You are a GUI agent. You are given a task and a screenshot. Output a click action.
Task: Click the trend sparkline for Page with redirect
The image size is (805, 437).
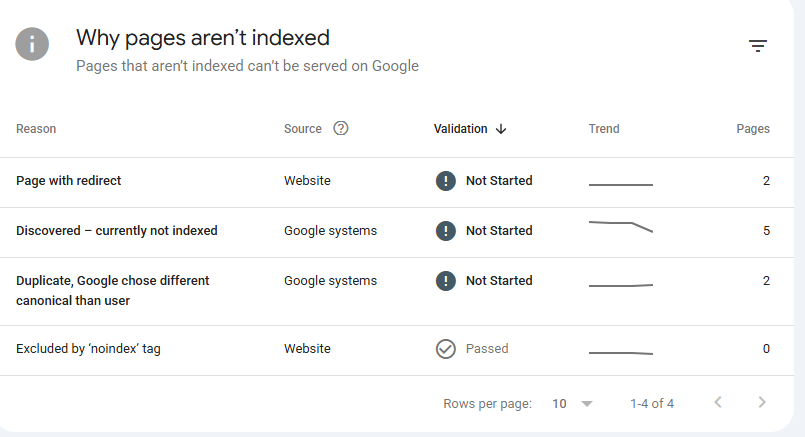click(621, 184)
